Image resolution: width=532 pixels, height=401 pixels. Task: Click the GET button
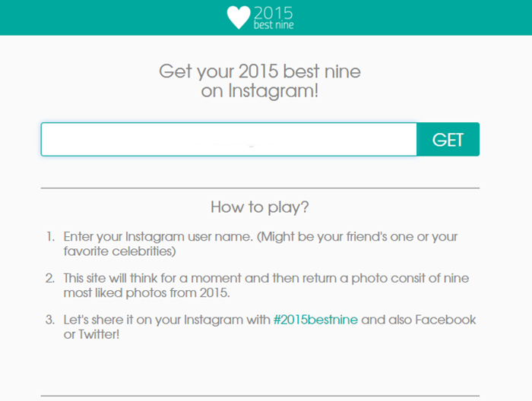448,139
